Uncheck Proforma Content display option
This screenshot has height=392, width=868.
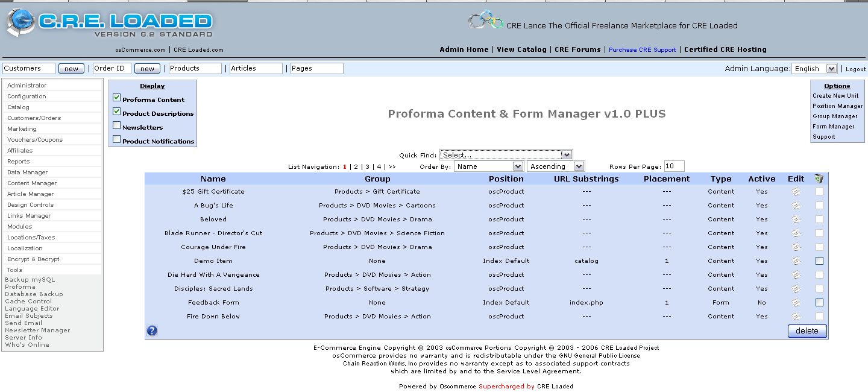117,97
